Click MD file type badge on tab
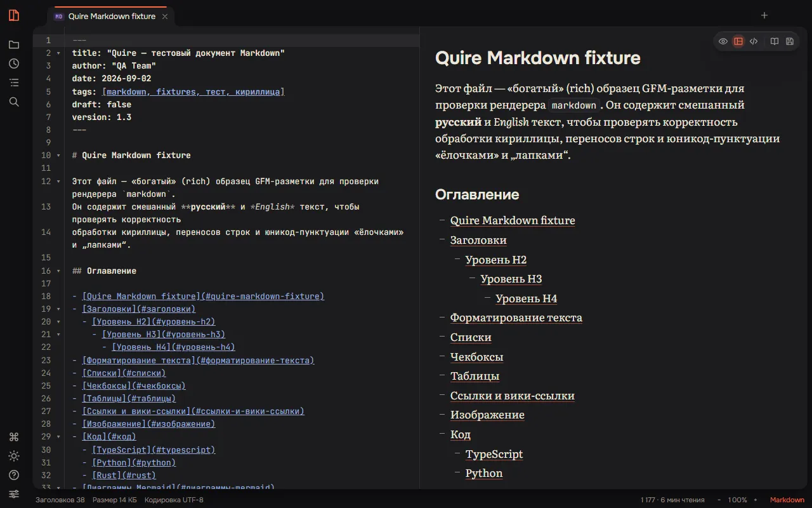Image resolution: width=812 pixels, height=508 pixels. [59, 17]
